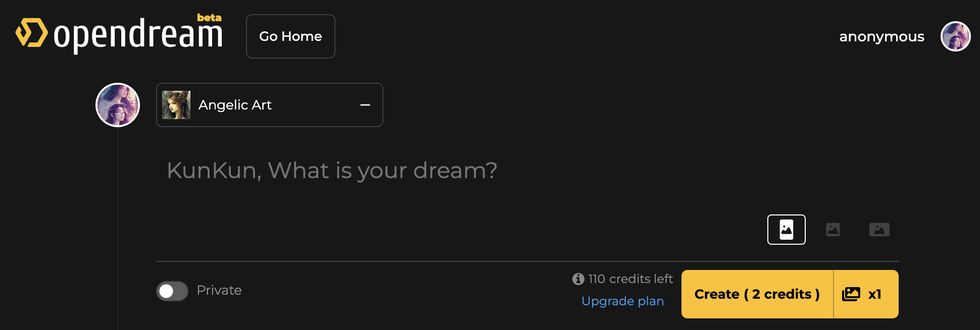Switch the selected aspect ratio to landscape

(879, 230)
